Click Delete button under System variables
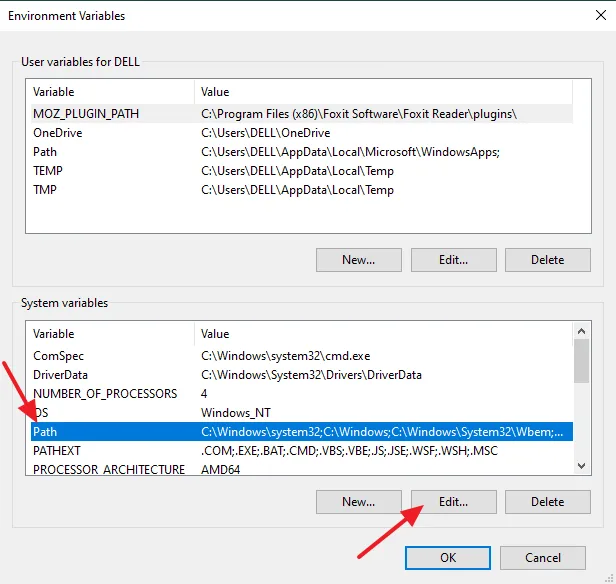The image size is (616, 584). coord(548,502)
